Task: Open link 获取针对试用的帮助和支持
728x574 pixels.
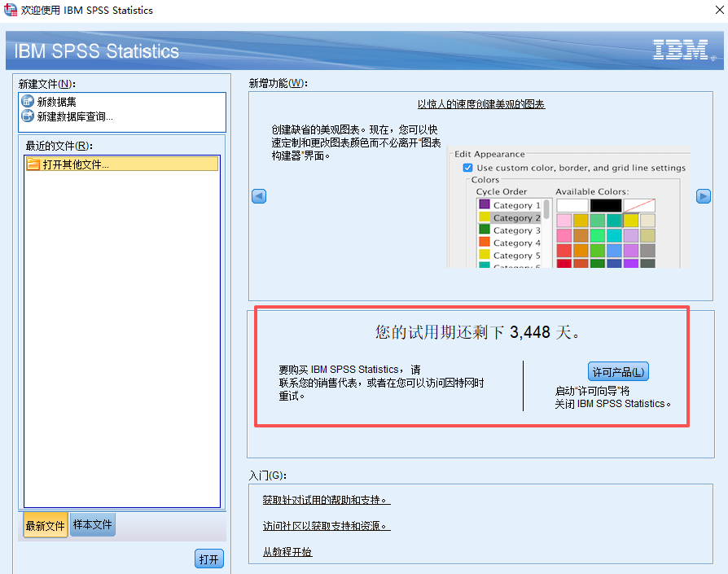Action: (x=327, y=500)
